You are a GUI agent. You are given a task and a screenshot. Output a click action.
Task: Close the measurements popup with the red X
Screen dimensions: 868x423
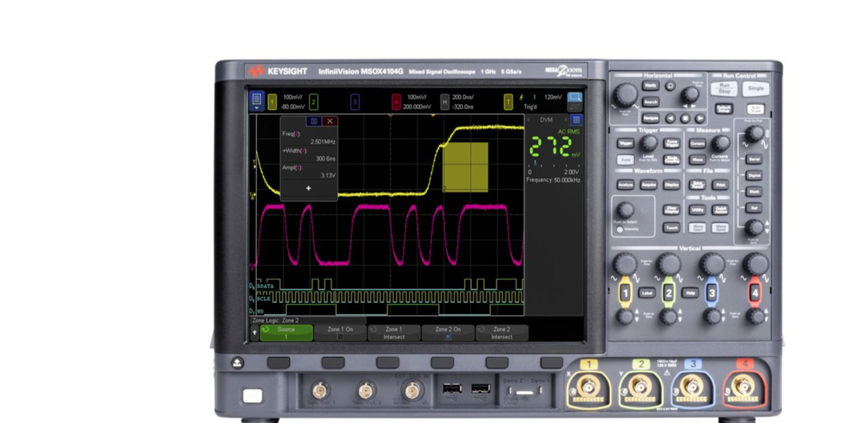coord(330,121)
